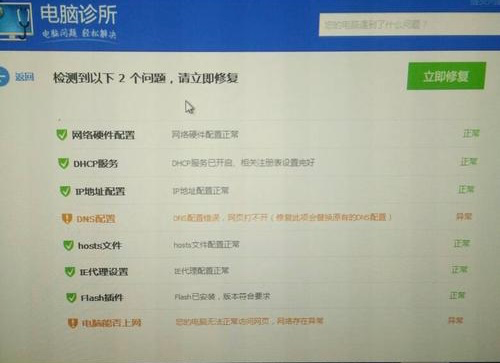Click the green shield beside 网络硬件配置
Screen dimensions: 500x363
pyautogui.click(x=62, y=135)
